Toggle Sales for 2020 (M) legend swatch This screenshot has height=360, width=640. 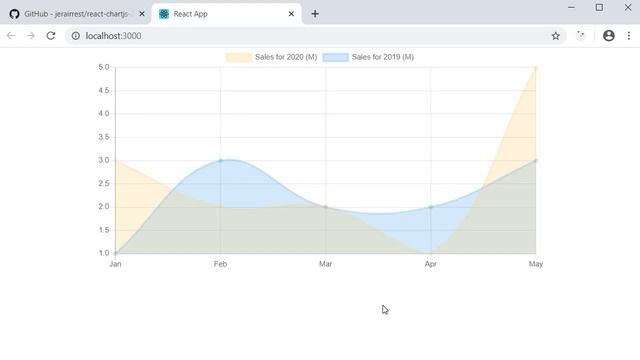238,58
